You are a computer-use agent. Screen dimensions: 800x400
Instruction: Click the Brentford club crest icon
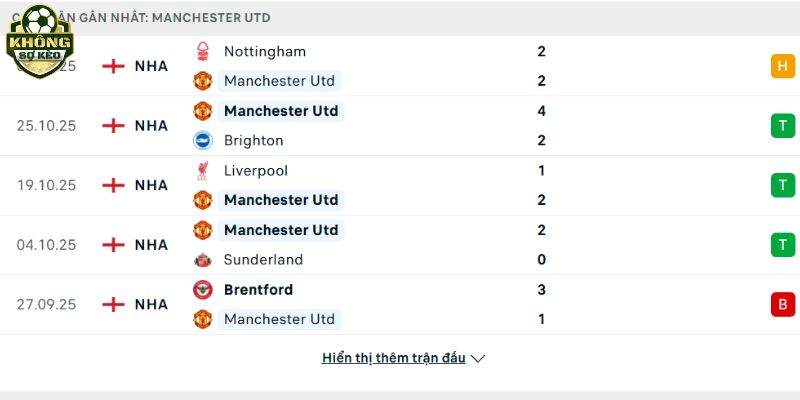[x=203, y=290]
